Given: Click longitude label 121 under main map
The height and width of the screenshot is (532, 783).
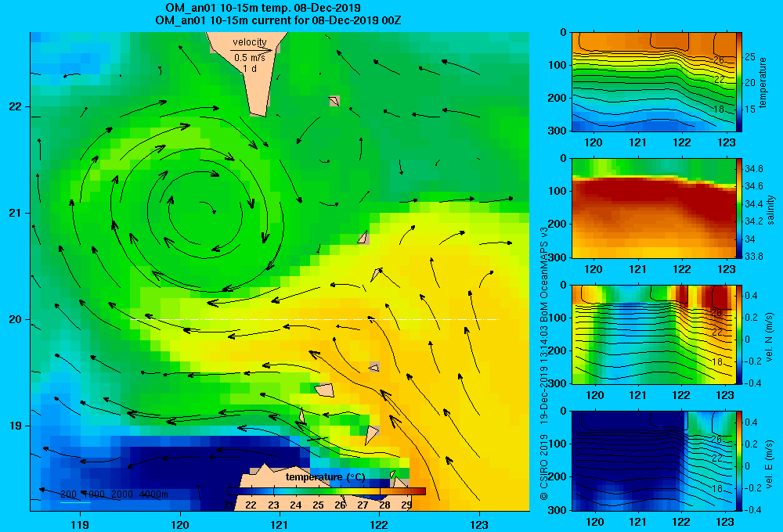Looking at the screenshot, I should pyautogui.click(x=280, y=524).
